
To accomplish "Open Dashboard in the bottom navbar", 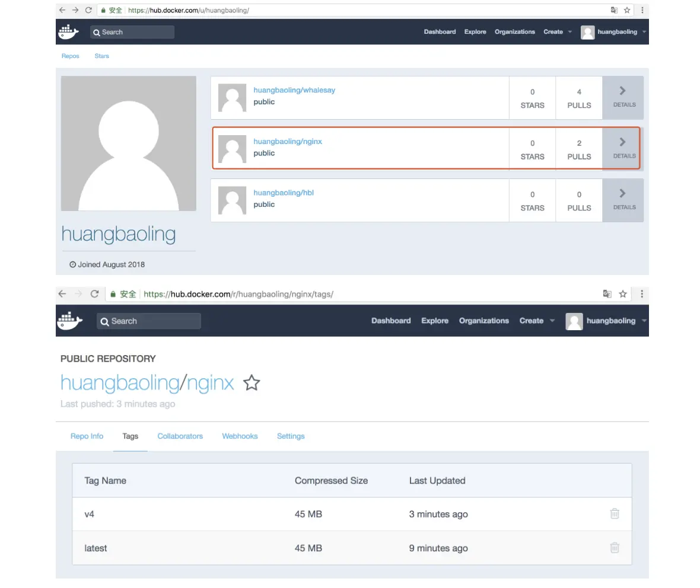I will pyautogui.click(x=391, y=321).
